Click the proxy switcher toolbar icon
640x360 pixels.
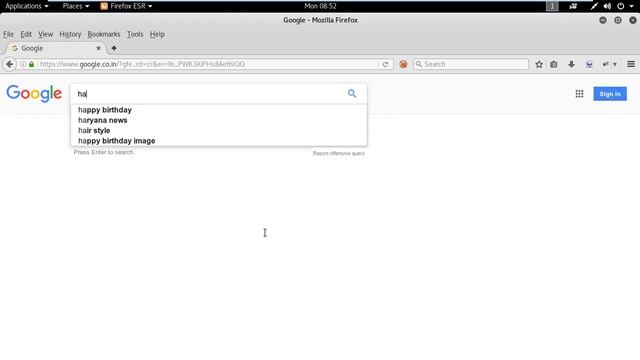(x=606, y=64)
